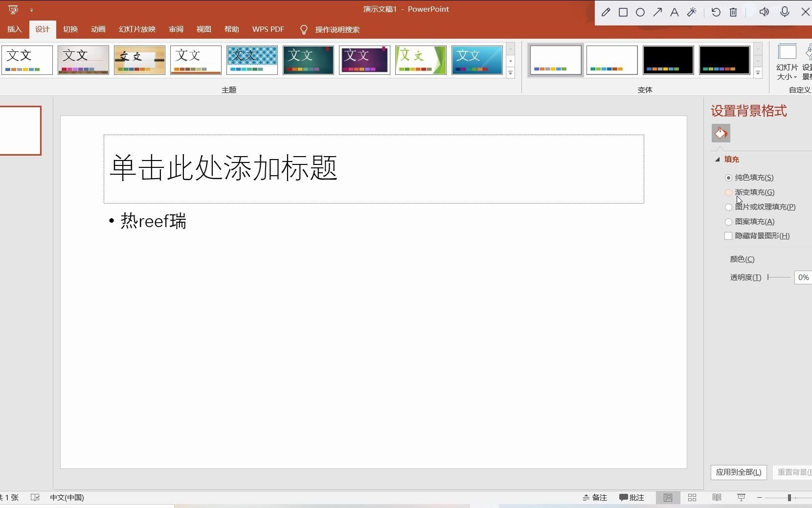Click transparency 0% input field
The width and height of the screenshot is (812, 508).
pos(803,277)
